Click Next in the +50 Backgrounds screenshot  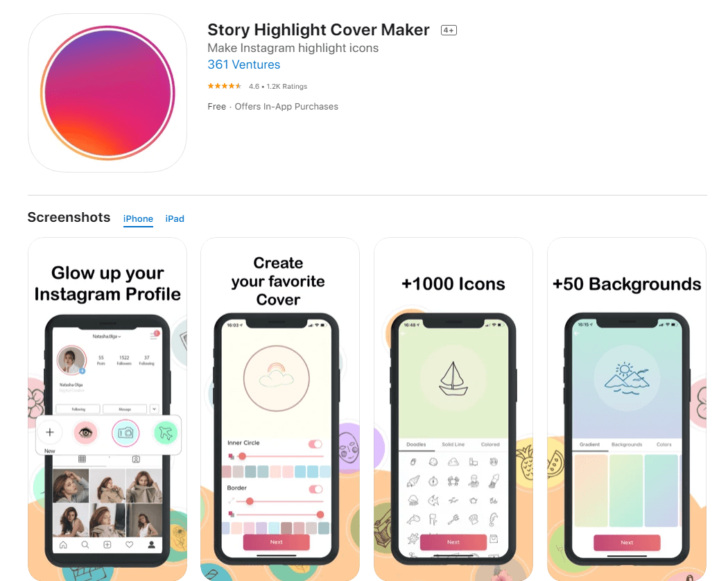(627, 542)
